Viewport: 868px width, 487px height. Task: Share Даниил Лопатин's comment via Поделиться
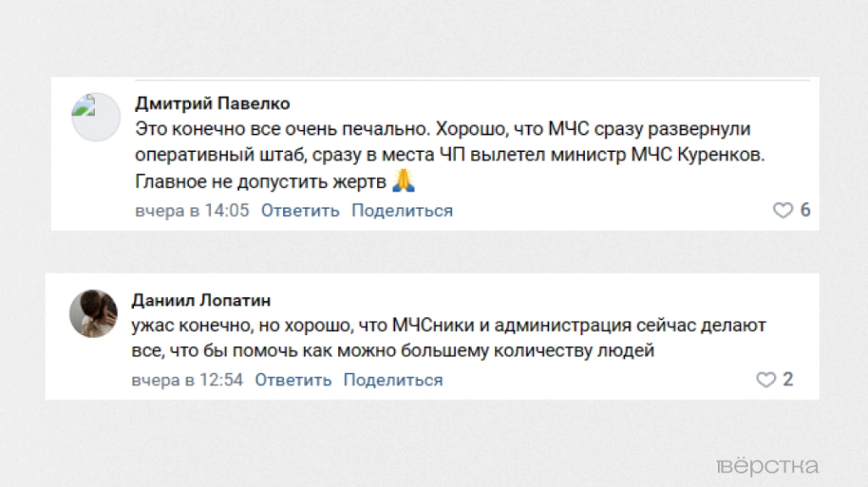pos(393,380)
